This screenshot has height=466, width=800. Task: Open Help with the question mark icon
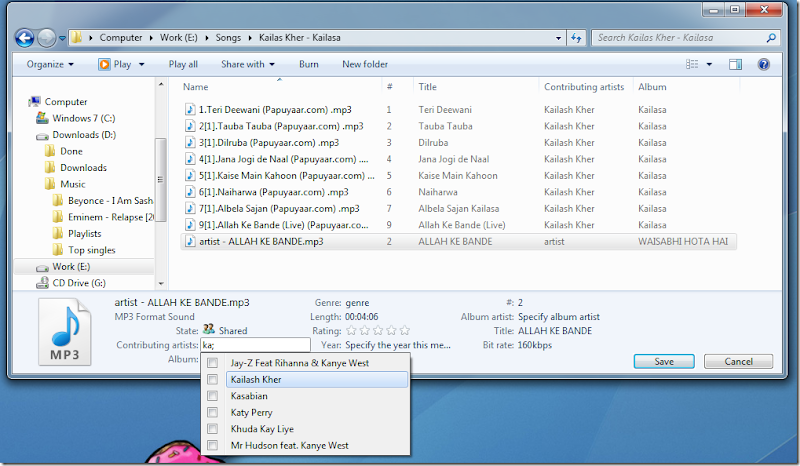pos(763,64)
